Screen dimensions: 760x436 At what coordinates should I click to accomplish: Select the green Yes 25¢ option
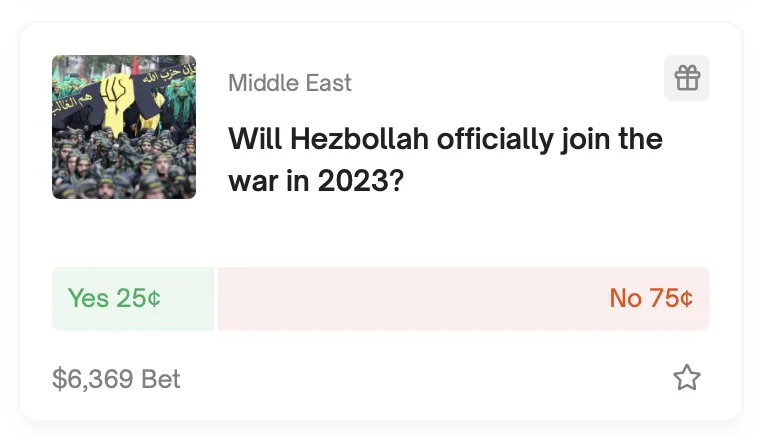pyautogui.click(x=133, y=298)
